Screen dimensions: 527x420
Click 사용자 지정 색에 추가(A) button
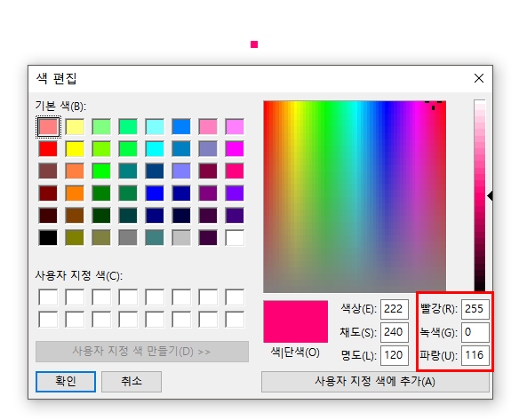pos(375,382)
